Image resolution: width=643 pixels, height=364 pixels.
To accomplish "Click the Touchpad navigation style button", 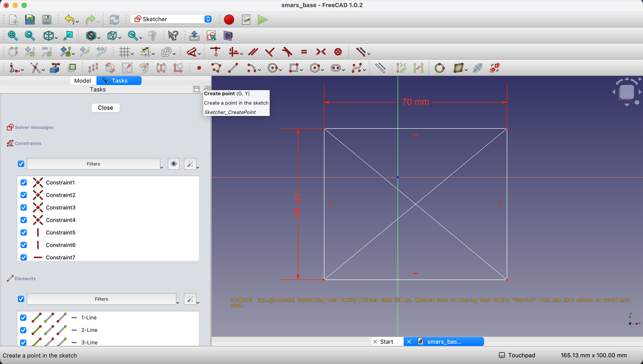I will click(x=517, y=355).
